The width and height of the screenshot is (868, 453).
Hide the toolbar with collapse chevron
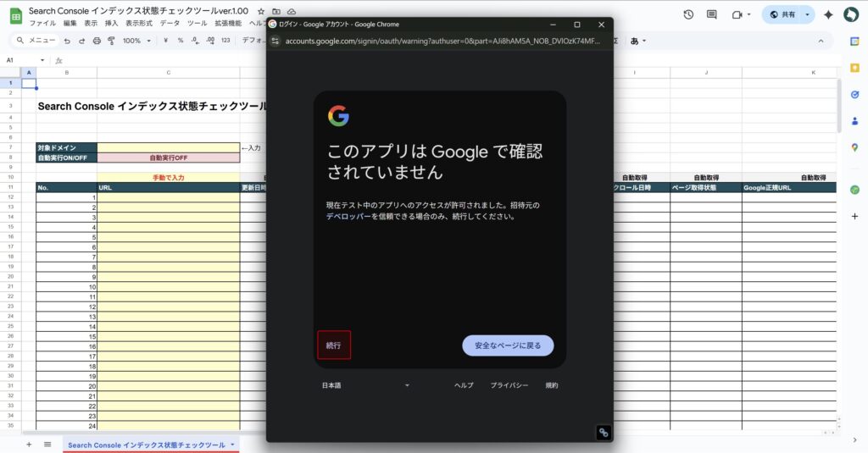tap(820, 41)
